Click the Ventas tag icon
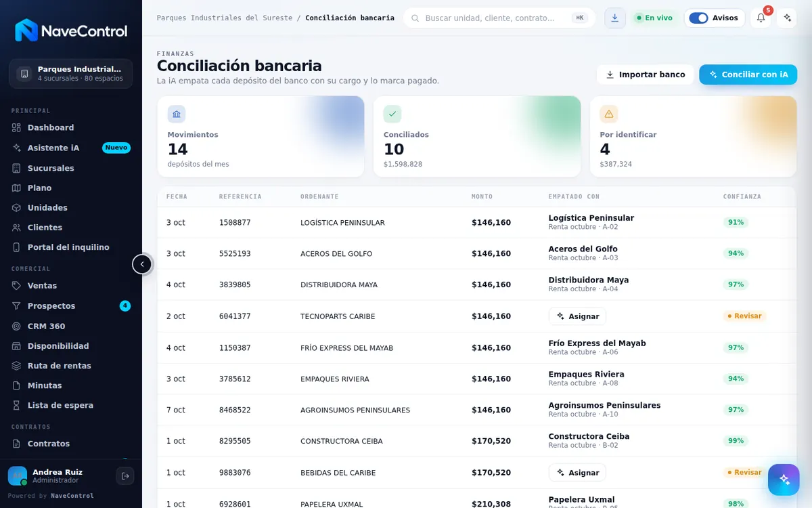The image size is (812, 508). [x=17, y=286]
